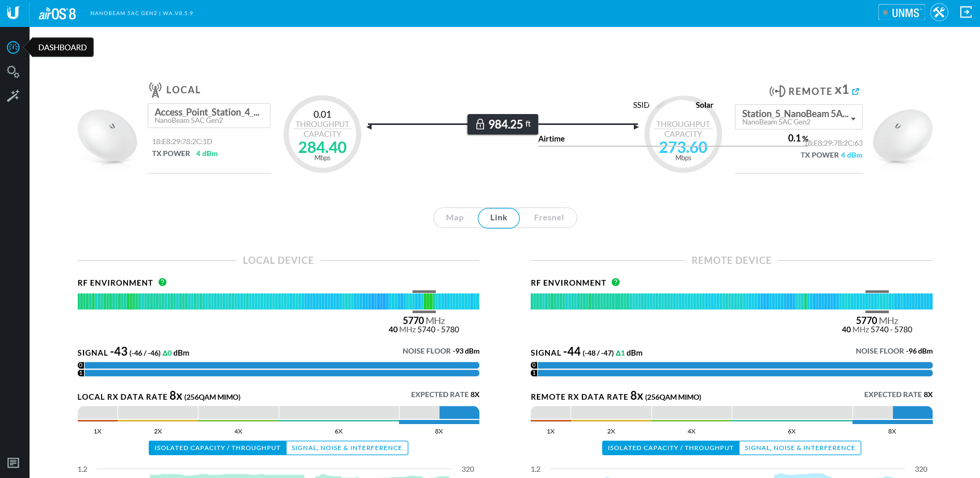Screen dimensions: 980x478
Task: Click the local MAC address 18:E8:29:78:2C:1D
Action: pyautogui.click(x=182, y=142)
